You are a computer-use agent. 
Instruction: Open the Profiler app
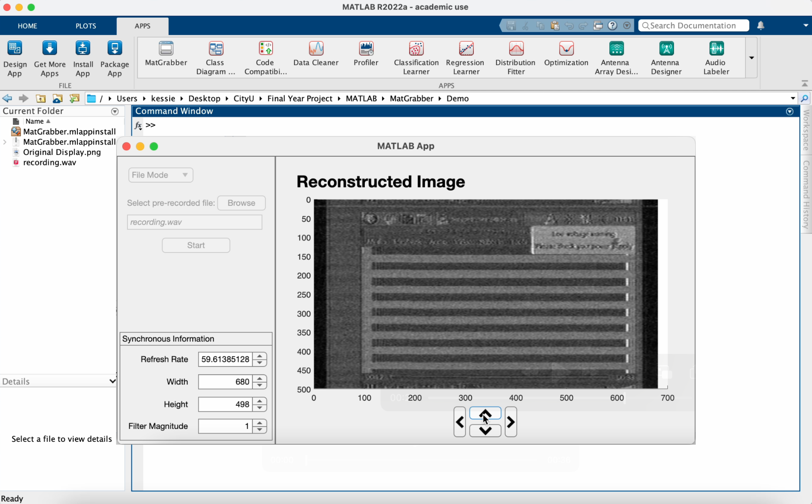click(366, 54)
